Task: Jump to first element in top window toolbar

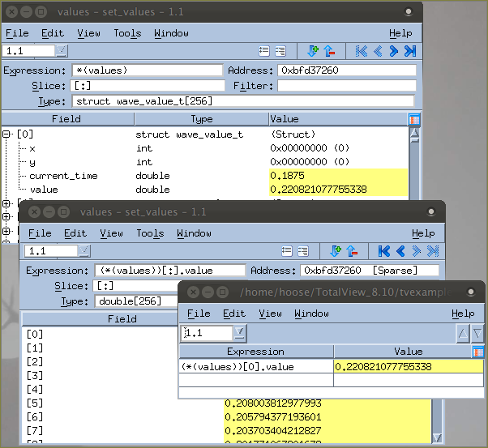Action: (362, 51)
